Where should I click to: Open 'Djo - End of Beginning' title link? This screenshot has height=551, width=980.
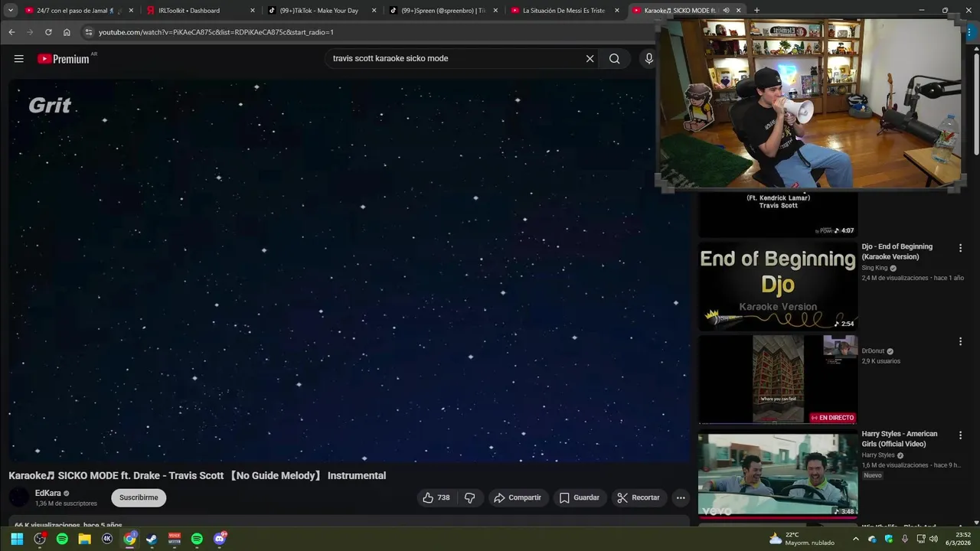tap(897, 252)
